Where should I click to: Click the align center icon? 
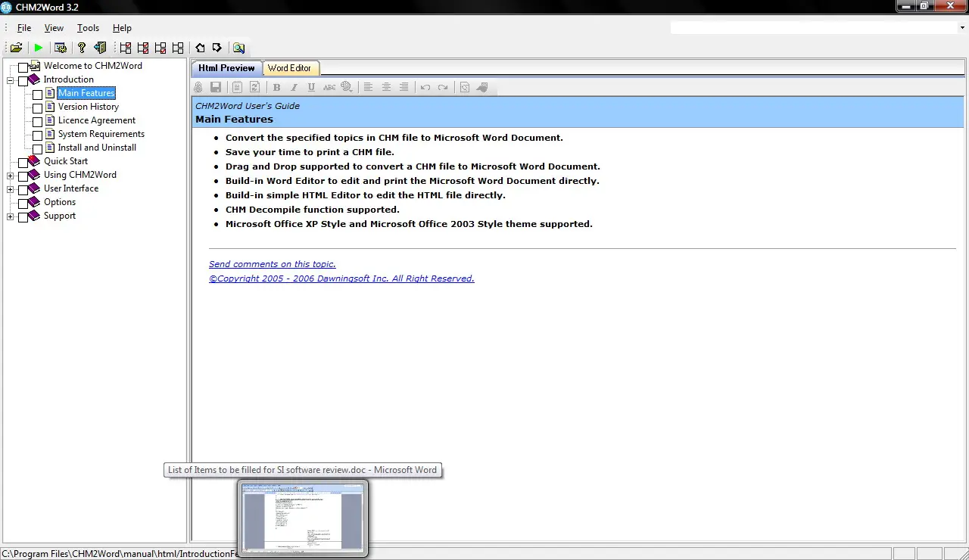point(386,87)
